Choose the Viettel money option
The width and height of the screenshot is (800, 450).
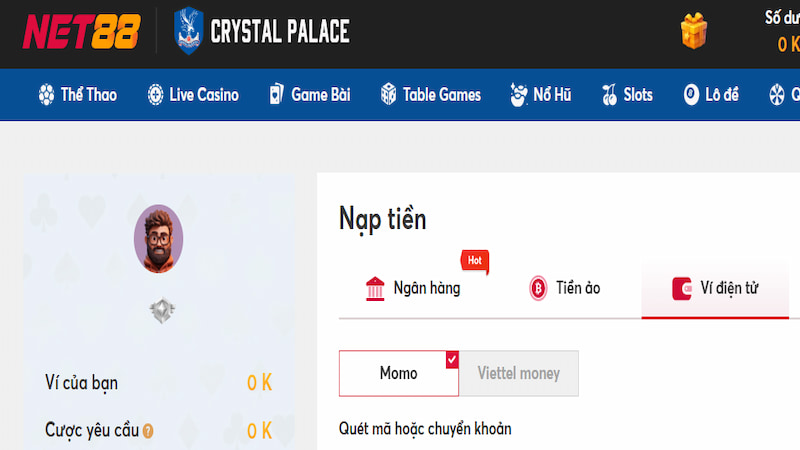click(519, 373)
